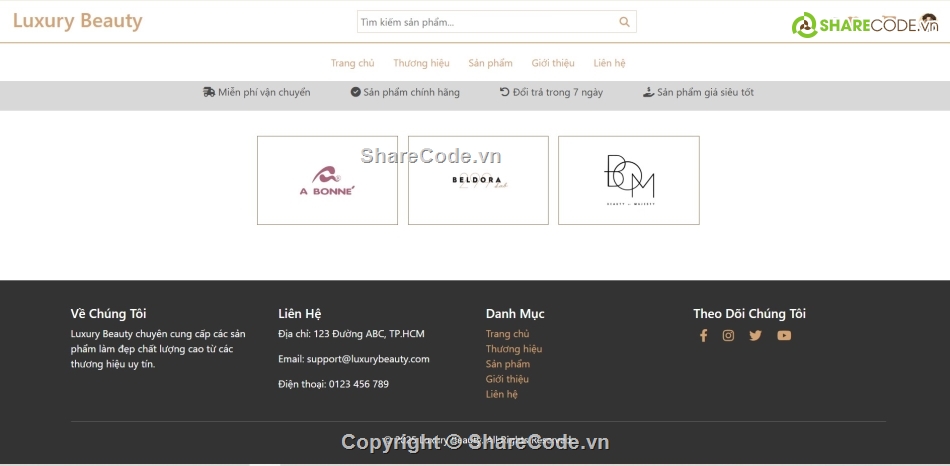Select the Beldora brand card
The image size is (950, 466).
click(x=478, y=180)
